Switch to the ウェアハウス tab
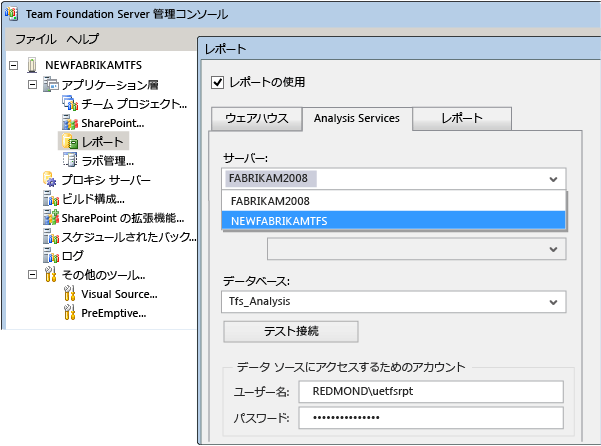This screenshot has width=601, height=446. click(x=257, y=118)
